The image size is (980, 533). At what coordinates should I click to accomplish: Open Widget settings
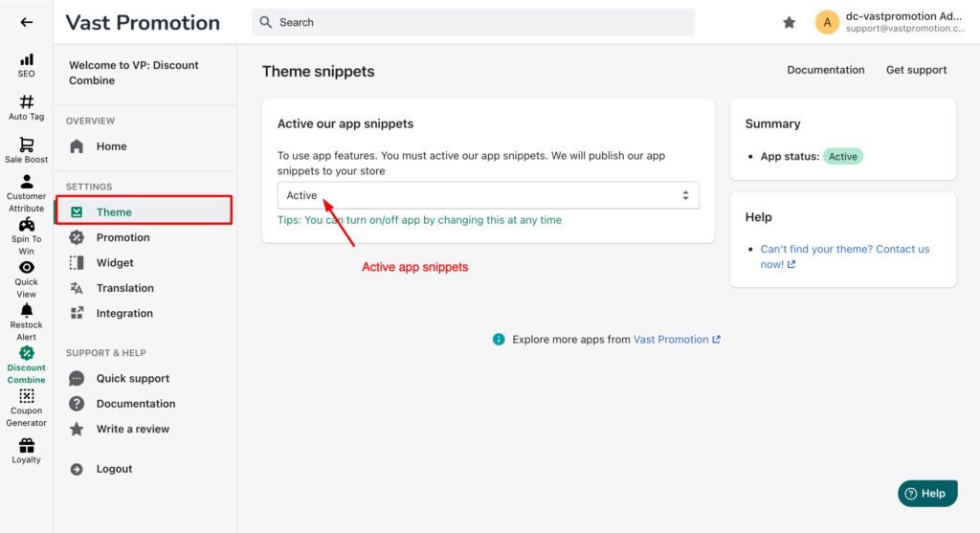click(x=115, y=262)
